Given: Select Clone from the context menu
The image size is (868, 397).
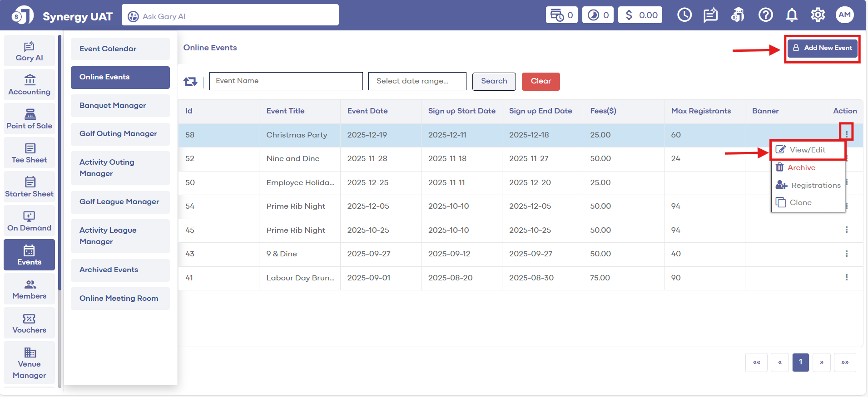Looking at the screenshot, I should pos(800,202).
